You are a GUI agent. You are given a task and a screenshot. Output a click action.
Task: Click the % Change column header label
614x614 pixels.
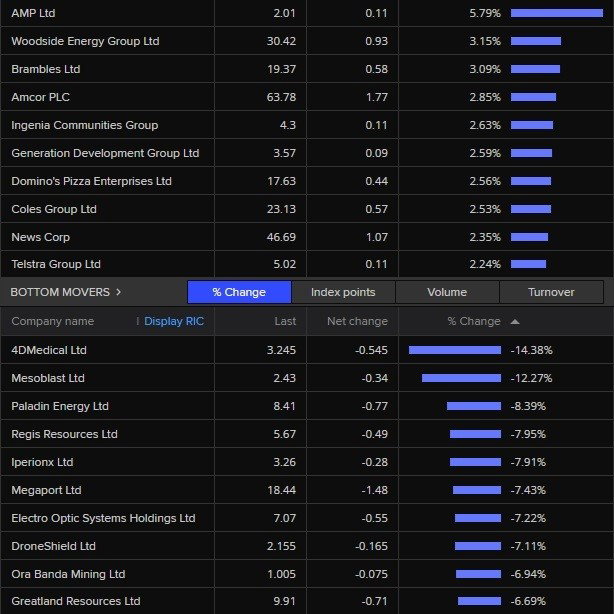click(474, 321)
